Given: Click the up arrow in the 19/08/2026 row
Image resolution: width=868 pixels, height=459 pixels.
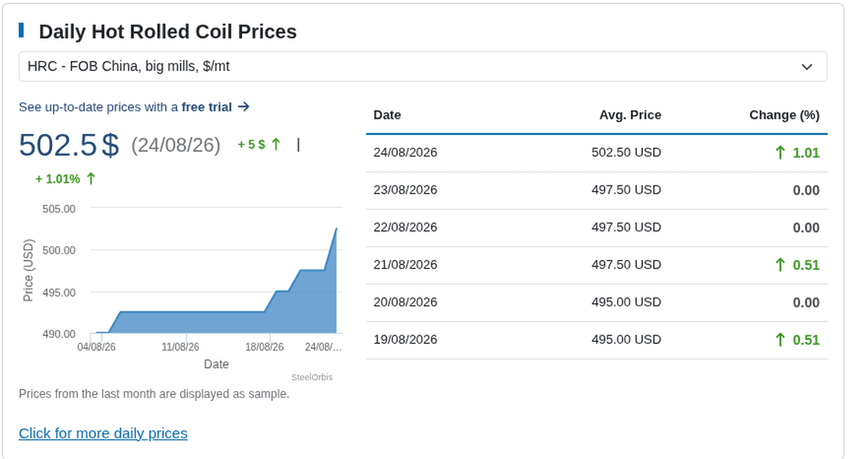Looking at the screenshot, I should (780, 340).
